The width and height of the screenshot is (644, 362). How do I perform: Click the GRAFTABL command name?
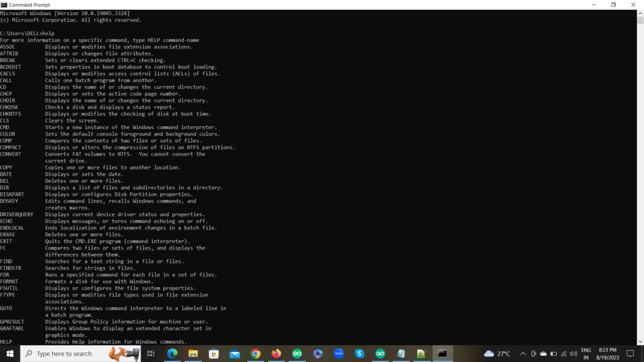click(x=12, y=328)
